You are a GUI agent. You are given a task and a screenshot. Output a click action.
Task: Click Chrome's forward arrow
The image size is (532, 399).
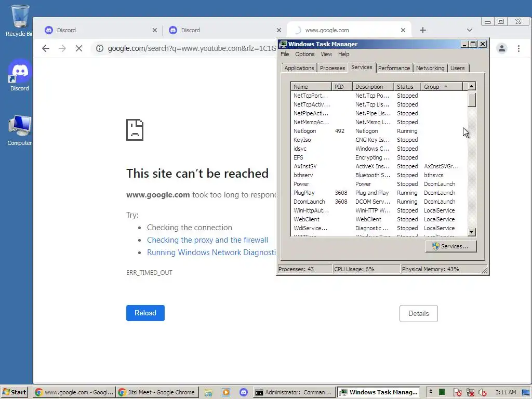62,48
